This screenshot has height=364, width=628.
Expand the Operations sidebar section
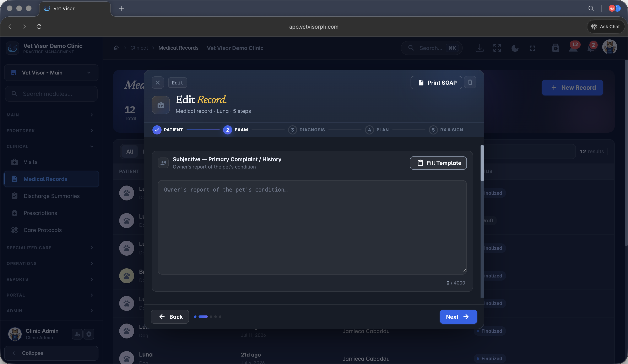tap(50, 264)
